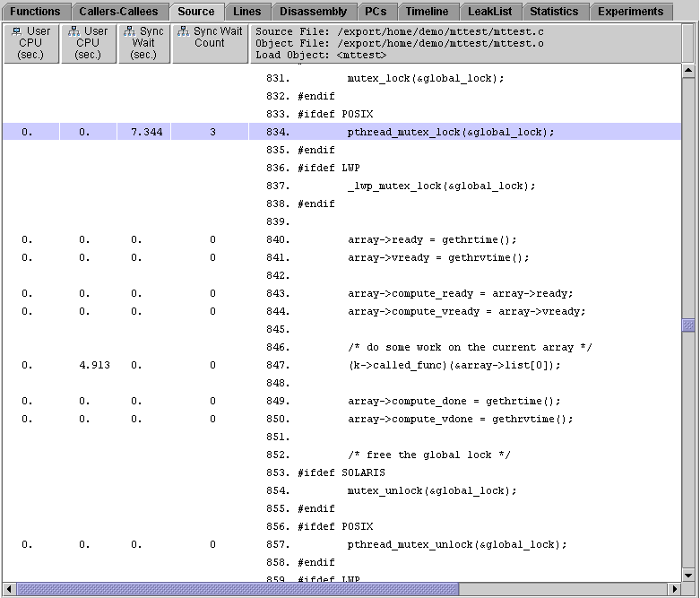Switch to the Callers-Callees tab

[118, 12]
